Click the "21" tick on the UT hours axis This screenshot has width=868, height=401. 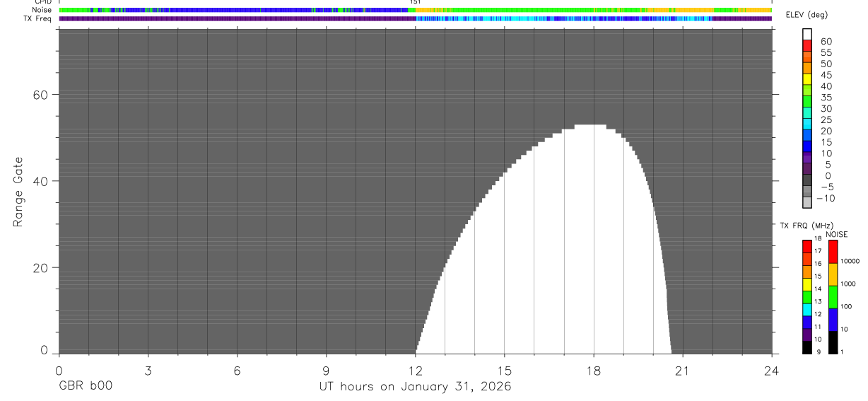pyautogui.click(x=683, y=370)
